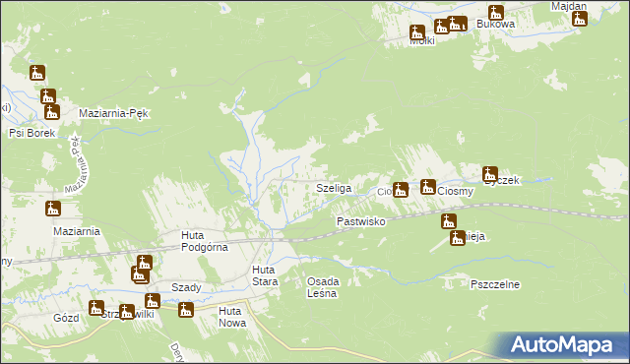Select the Osada Leśna label
Screen dimensions: 630x364
pyautogui.click(x=323, y=287)
